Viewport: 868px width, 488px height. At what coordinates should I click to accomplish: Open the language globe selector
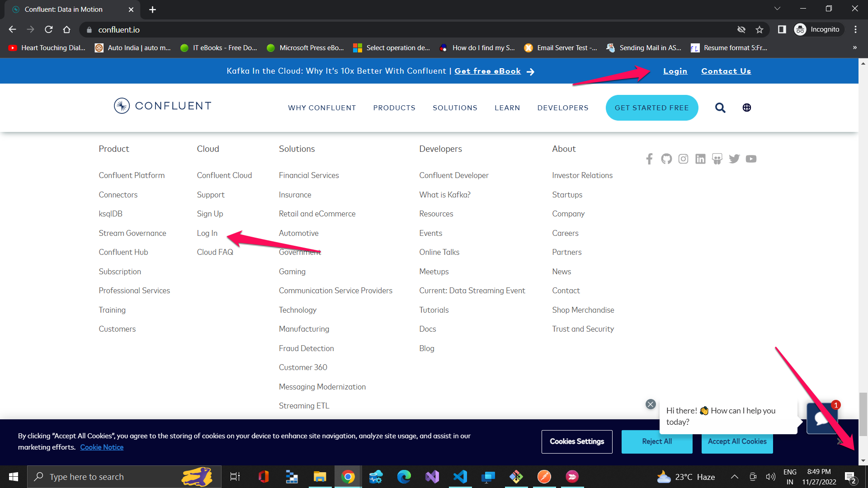coord(747,108)
